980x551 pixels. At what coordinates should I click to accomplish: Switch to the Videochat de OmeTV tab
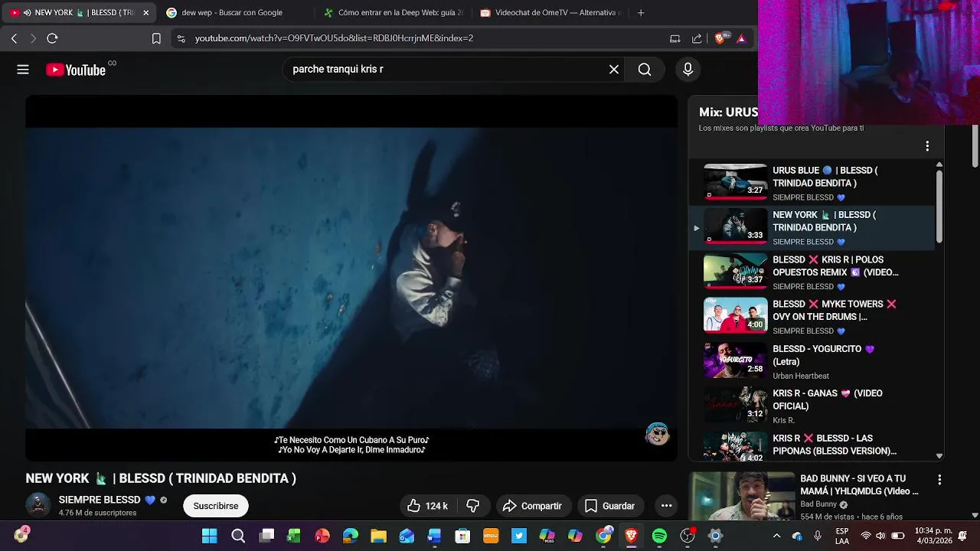[x=550, y=12]
